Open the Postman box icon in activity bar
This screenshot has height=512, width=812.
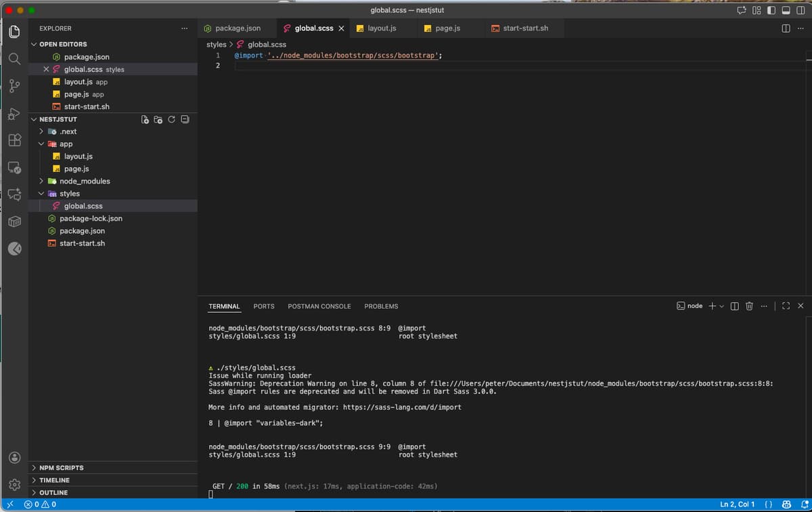click(14, 221)
